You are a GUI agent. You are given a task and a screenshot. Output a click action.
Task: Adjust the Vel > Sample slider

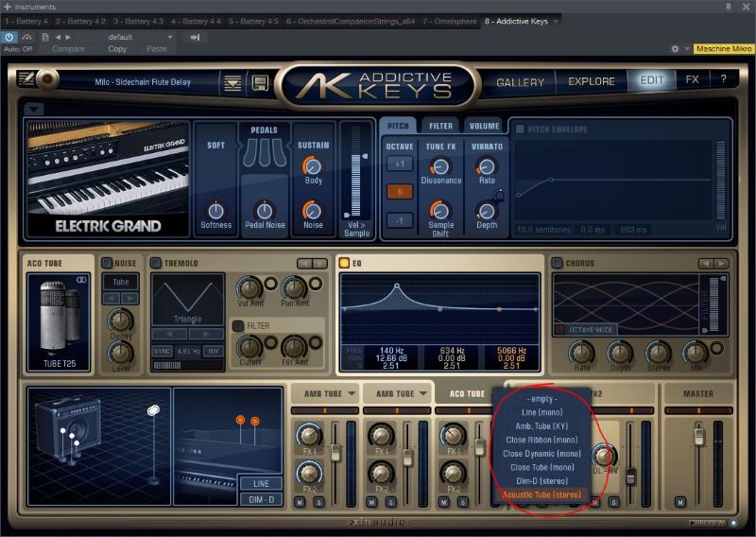click(356, 184)
